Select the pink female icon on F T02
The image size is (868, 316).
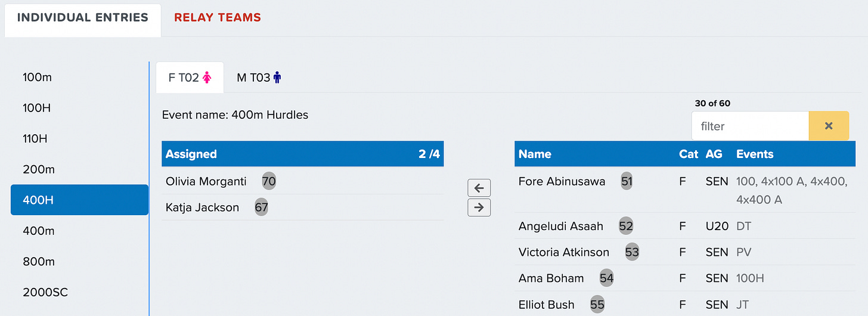(x=207, y=78)
